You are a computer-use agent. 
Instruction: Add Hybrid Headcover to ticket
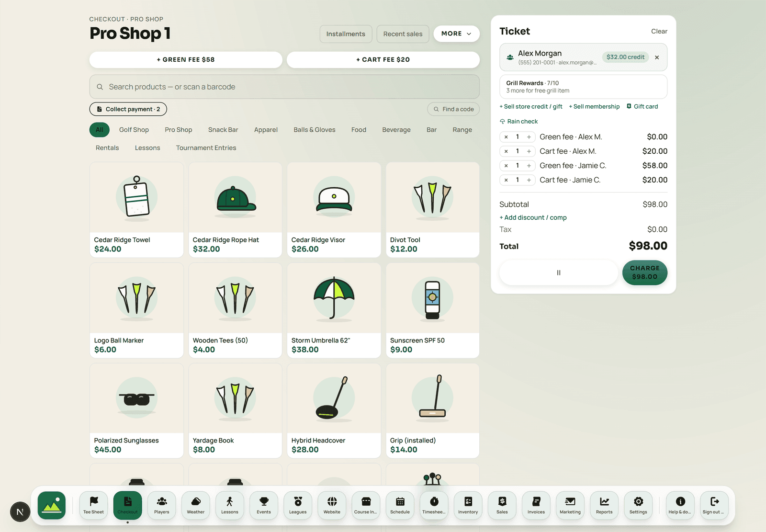[x=334, y=410]
